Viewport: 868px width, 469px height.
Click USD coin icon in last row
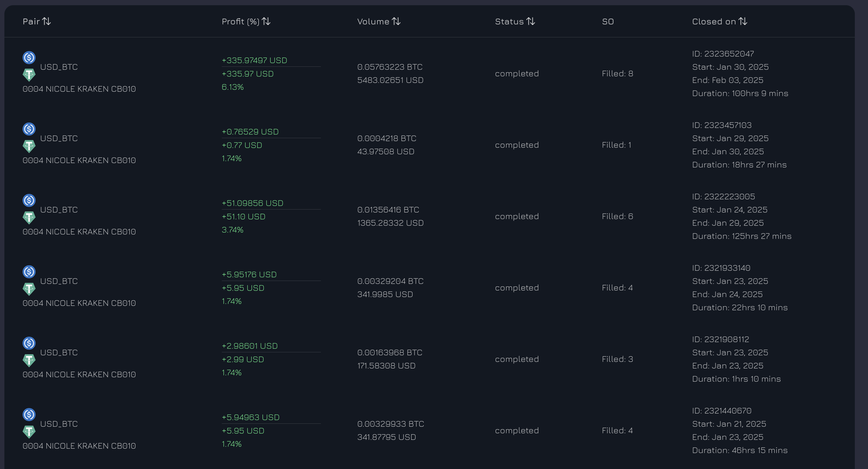[29, 414]
